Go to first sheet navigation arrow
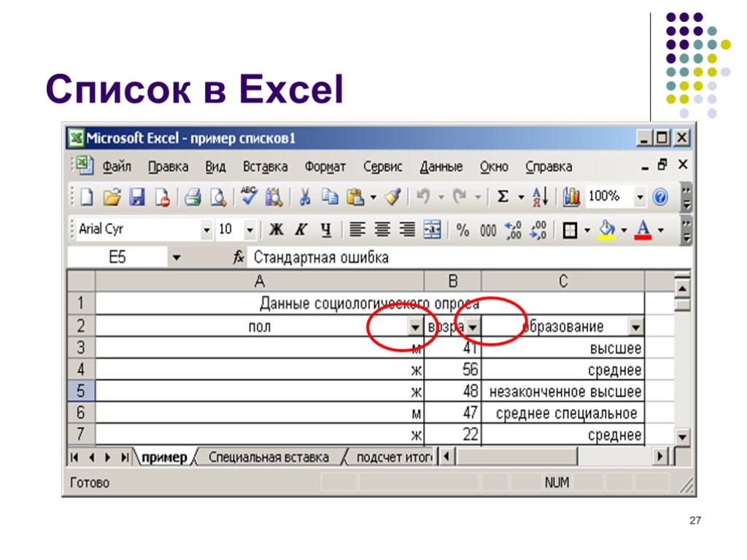This screenshot has height=560, width=747. coord(74,458)
